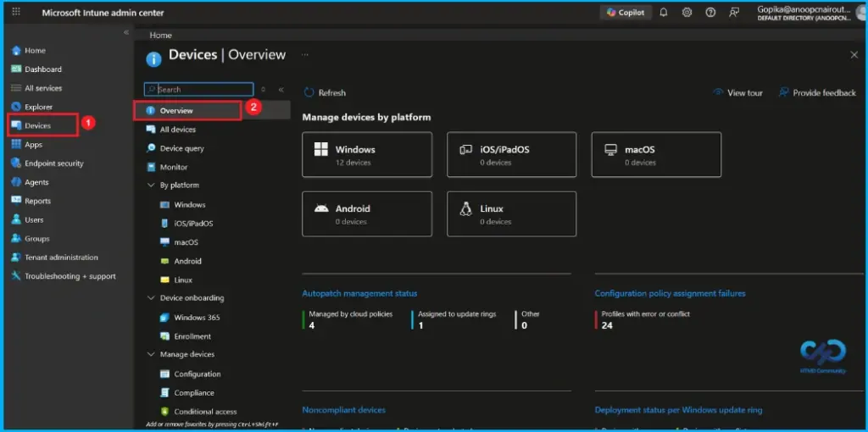Select All devices in the Devices menu

(177, 130)
